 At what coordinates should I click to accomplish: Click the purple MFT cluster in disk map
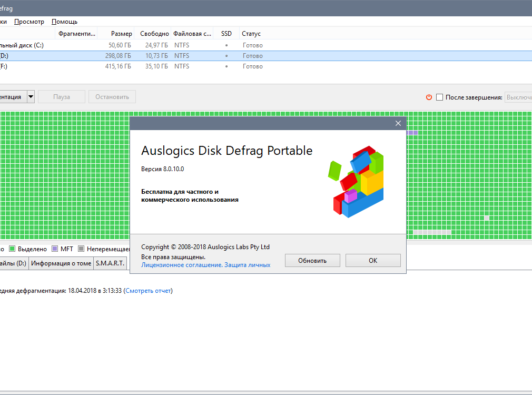point(412,133)
